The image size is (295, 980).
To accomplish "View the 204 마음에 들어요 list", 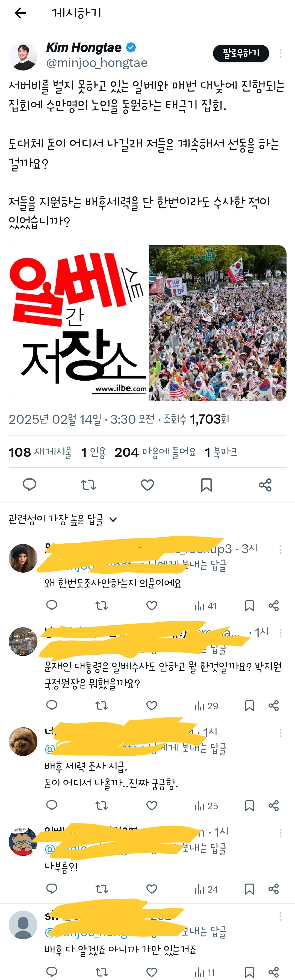I will 155,452.
